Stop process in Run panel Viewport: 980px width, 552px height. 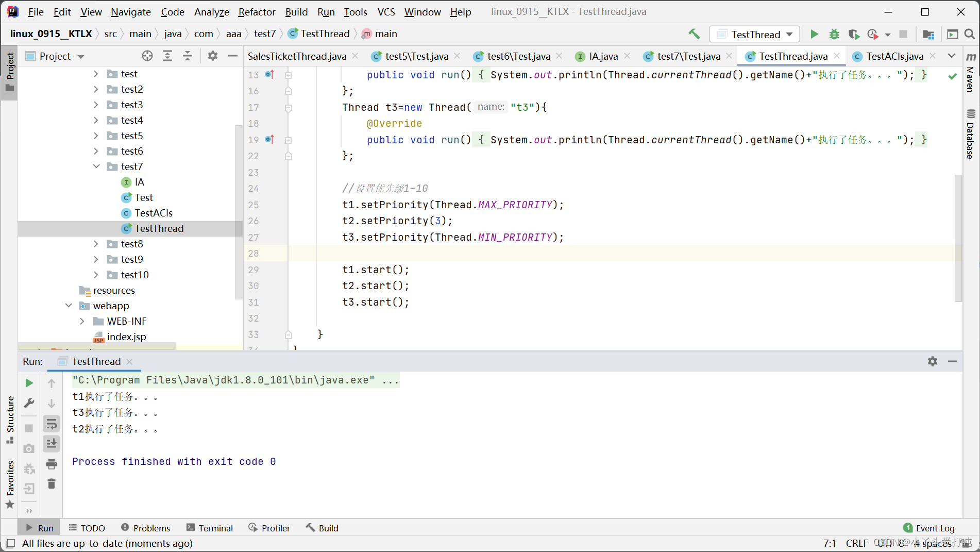[x=29, y=428]
